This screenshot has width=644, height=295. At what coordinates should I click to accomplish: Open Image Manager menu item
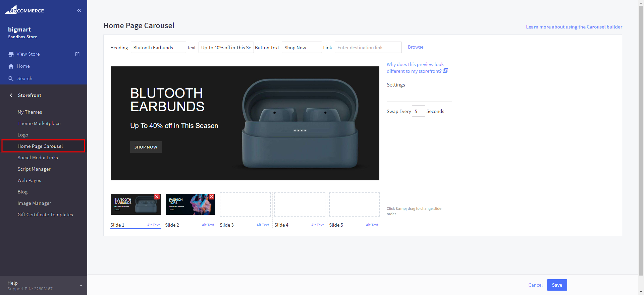(34, 203)
